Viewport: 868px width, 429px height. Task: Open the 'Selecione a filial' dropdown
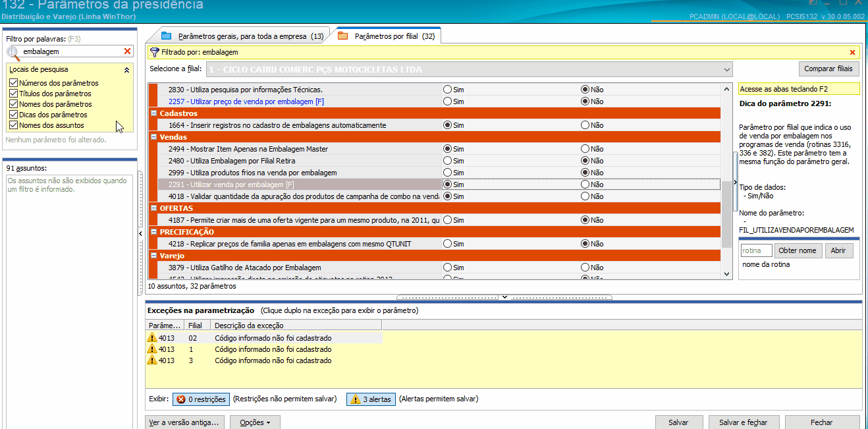(x=726, y=69)
